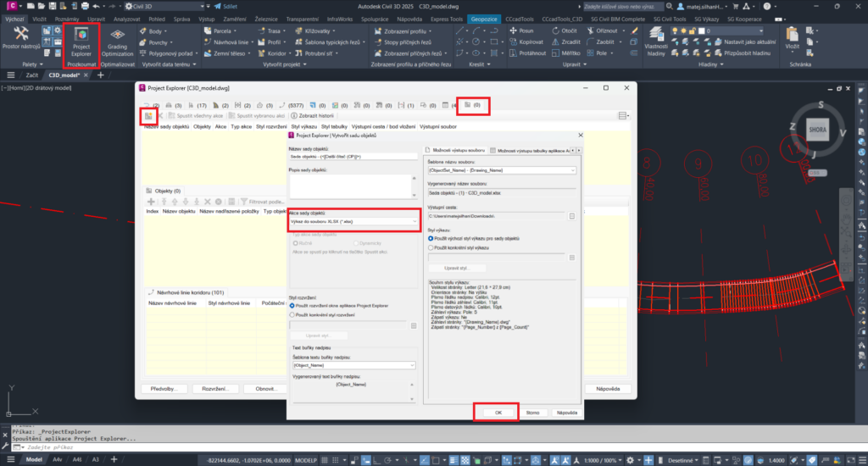Open the Akce sady objektů dropdown
The image size is (868, 466).
pos(353,221)
